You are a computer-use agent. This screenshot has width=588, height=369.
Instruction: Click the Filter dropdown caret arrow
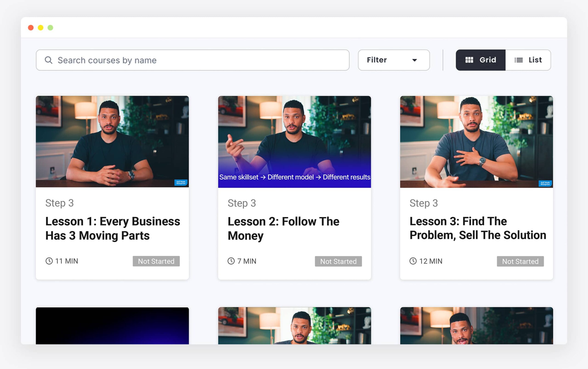pos(414,60)
